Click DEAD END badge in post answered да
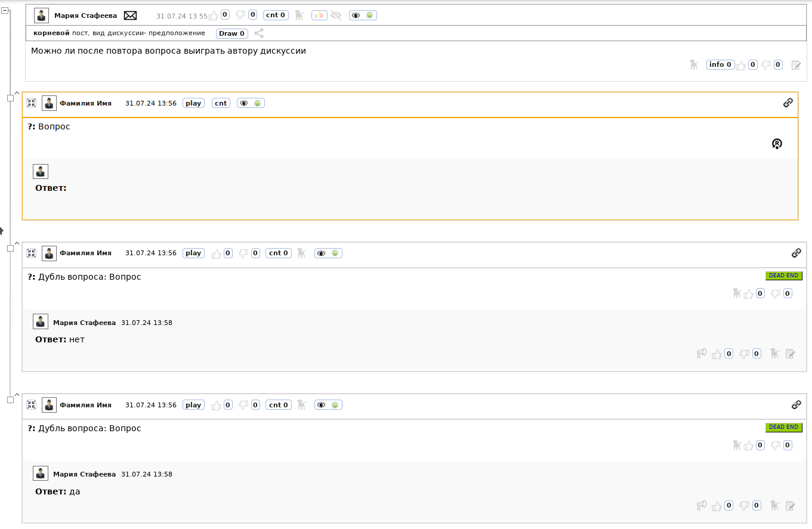The image size is (812, 529). [x=784, y=427]
